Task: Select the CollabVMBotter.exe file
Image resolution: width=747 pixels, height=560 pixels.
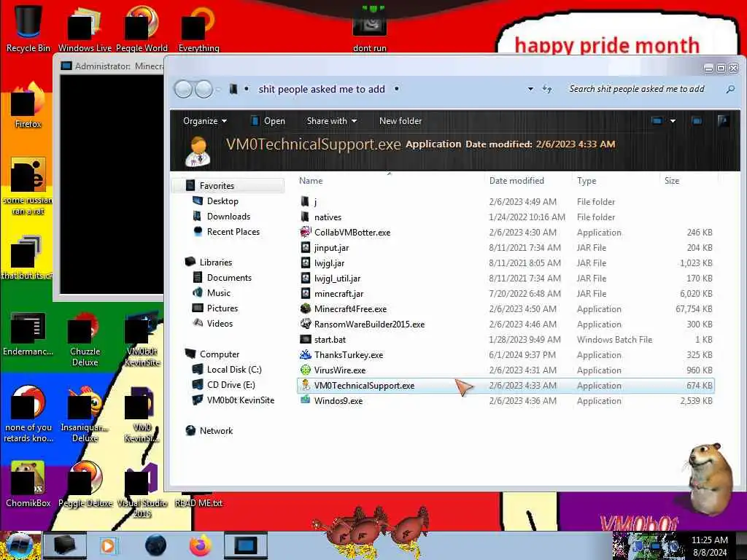Action: 505,233
